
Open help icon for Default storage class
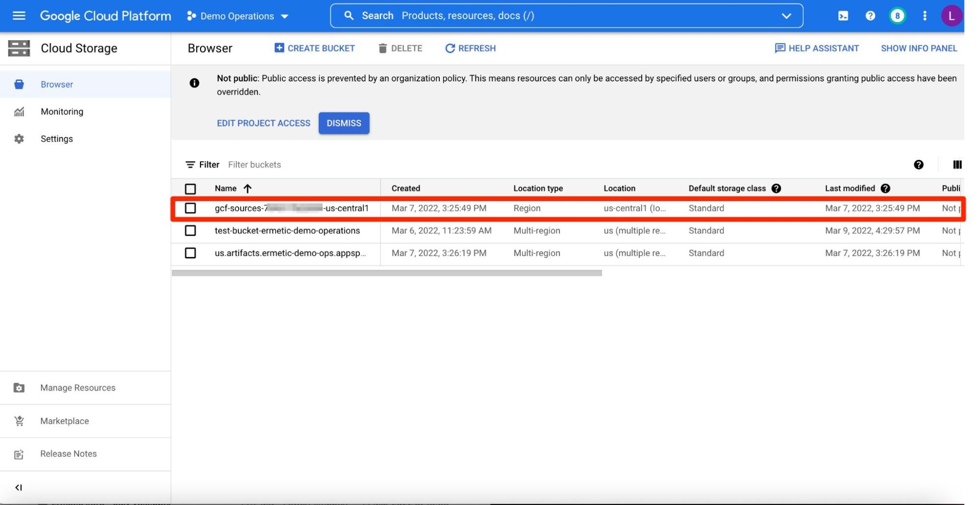776,188
